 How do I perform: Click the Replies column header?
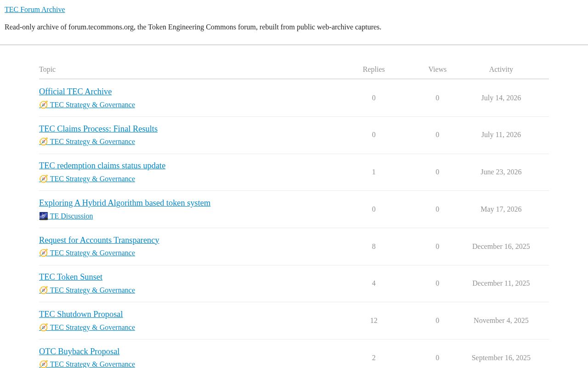coord(373,69)
